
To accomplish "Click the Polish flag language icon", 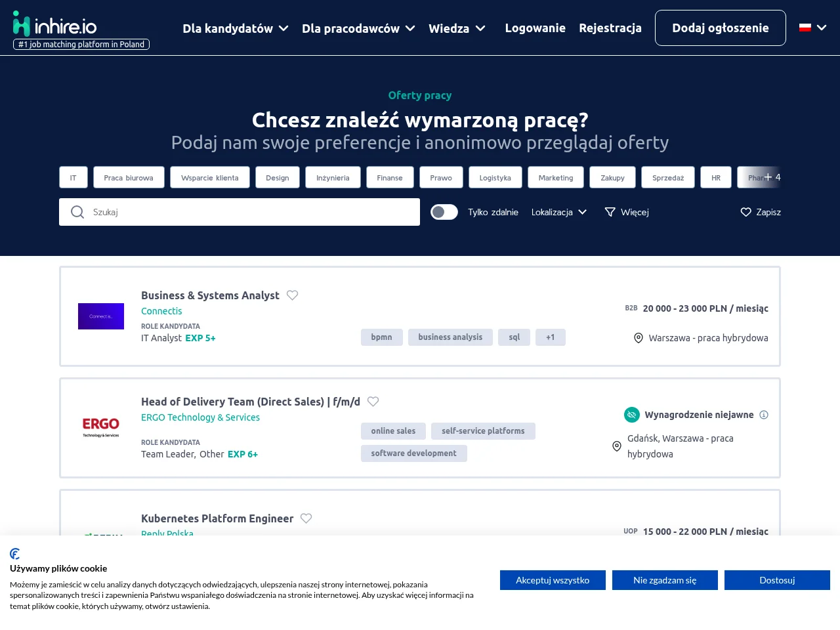I will click(x=805, y=28).
